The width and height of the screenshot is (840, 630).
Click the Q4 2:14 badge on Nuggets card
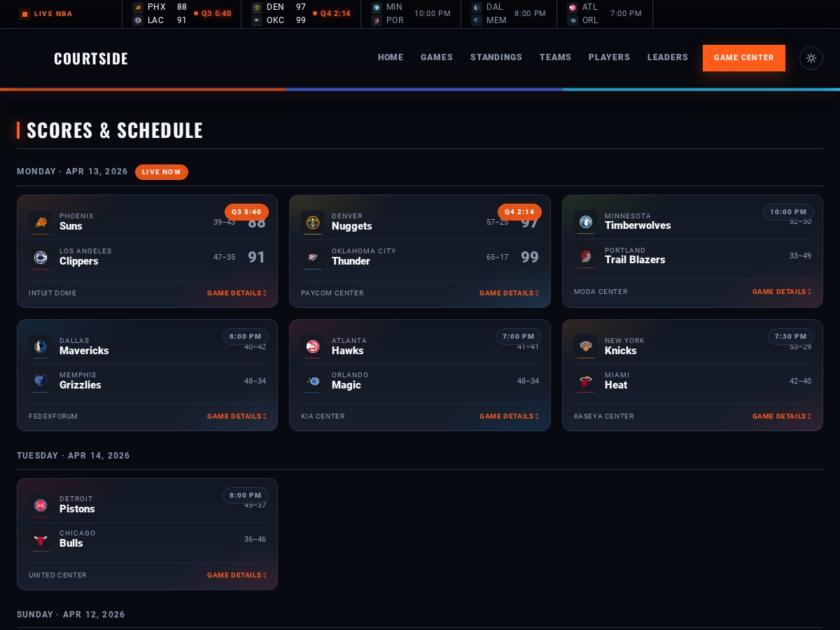tap(519, 212)
